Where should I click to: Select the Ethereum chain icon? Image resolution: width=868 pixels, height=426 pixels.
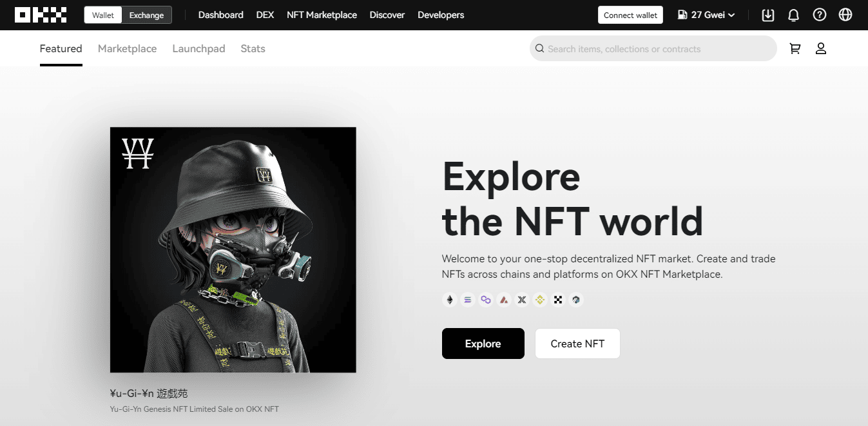(450, 300)
